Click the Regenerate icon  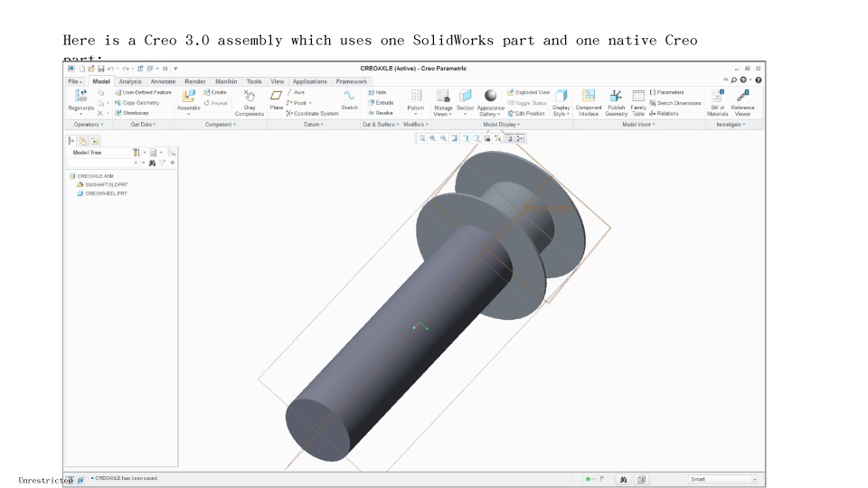coord(80,96)
